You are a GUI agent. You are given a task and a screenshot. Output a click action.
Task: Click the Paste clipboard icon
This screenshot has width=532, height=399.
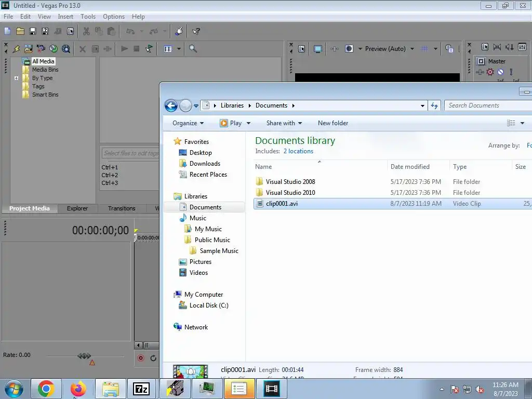(x=111, y=31)
